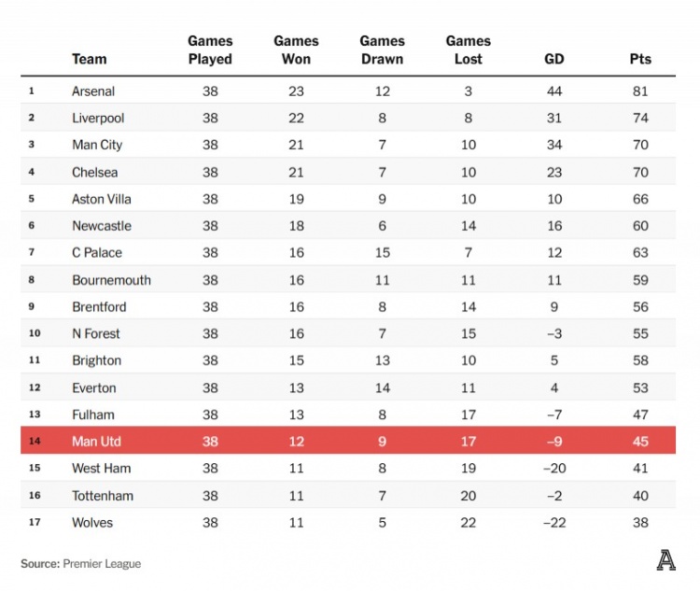Select Arsenal's 81 points cell
The width and height of the screenshot is (700, 591).
[x=640, y=91]
